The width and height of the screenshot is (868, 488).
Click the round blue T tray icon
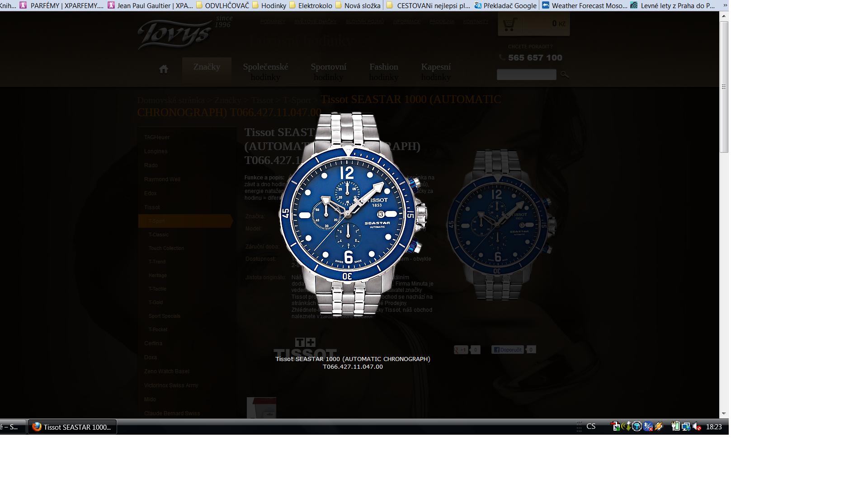(637, 427)
